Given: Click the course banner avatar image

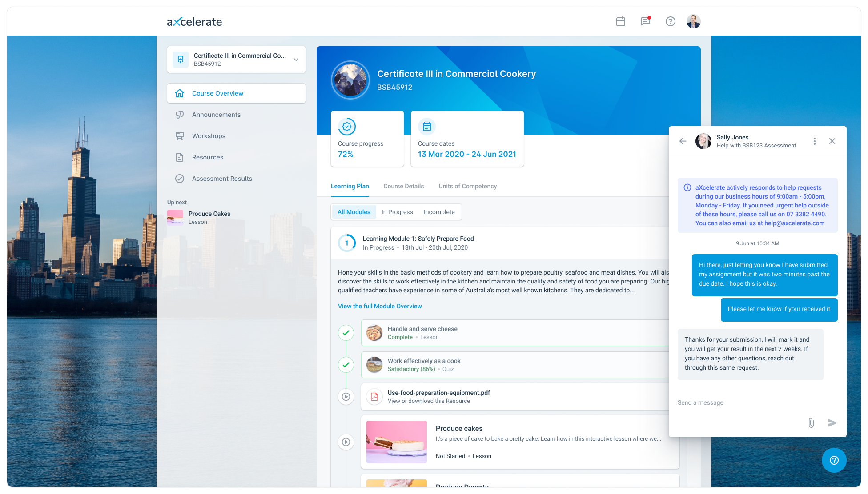Looking at the screenshot, I should 350,80.
